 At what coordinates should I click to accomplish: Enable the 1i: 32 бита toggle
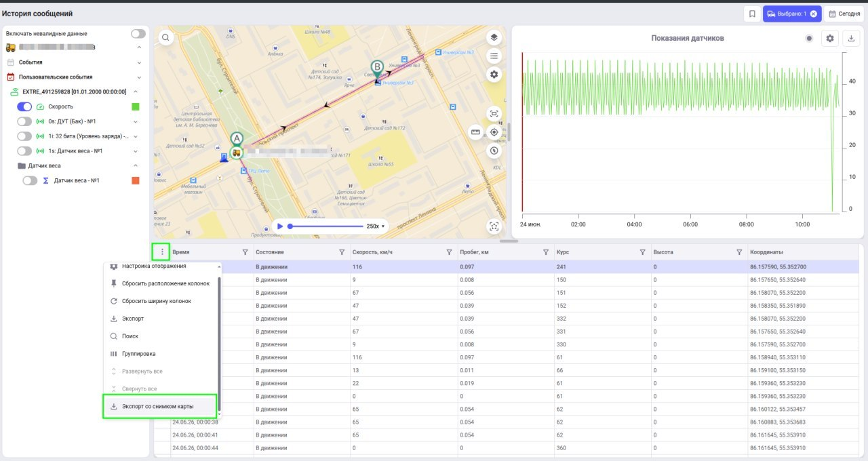[x=24, y=136]
